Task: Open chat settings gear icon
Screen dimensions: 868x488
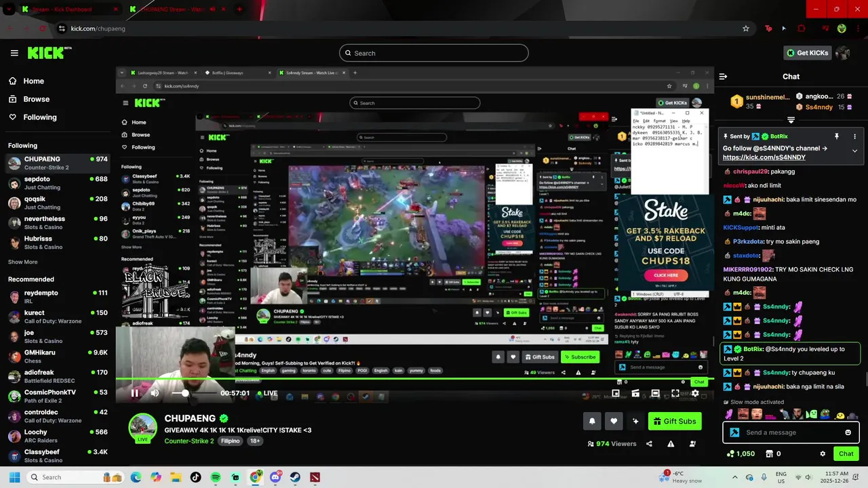Action: (823, 453)
